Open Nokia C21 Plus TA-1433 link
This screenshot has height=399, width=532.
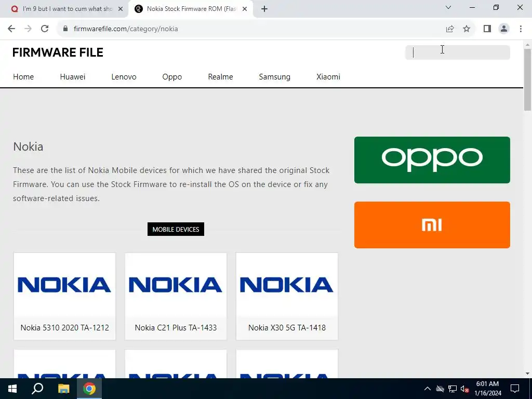176,327
